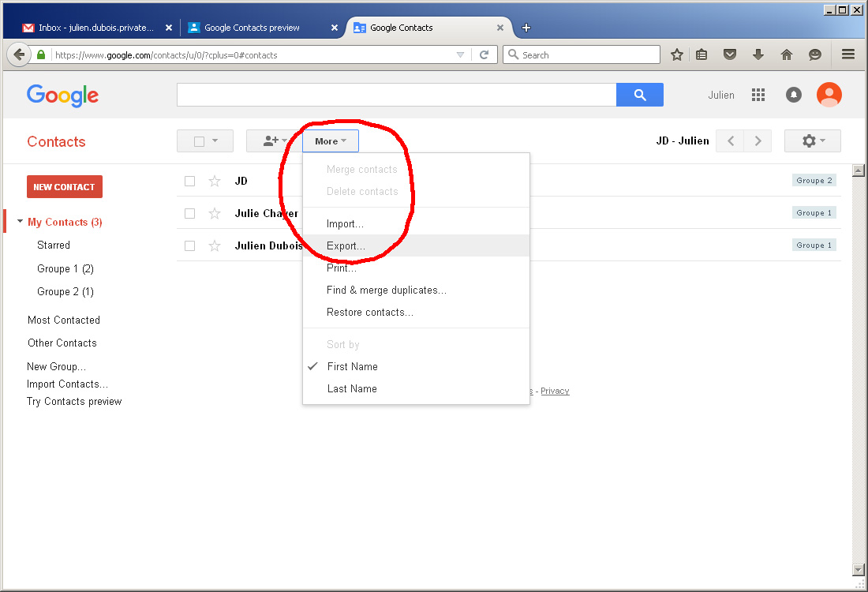Click into the Google Contacts search field

click(396, 95)
